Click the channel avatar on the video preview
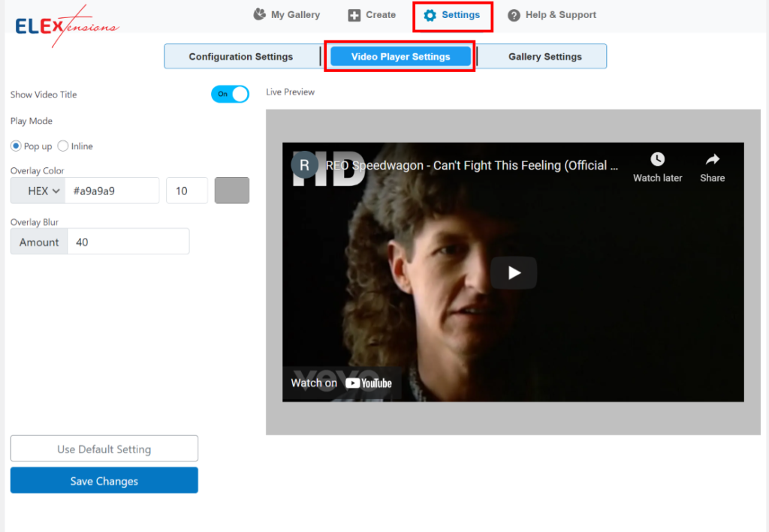769x532 pixels. pos(303,165)
